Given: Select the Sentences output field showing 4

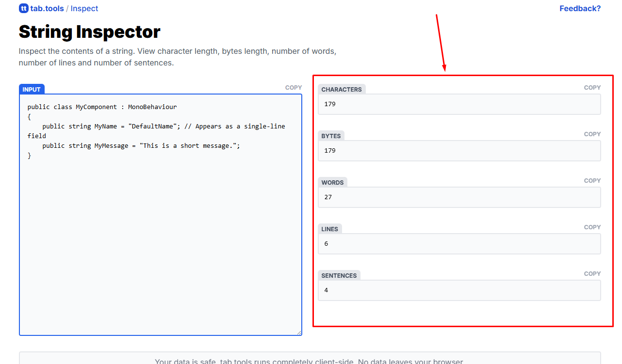Looking at the screenshot, I should pos(459,290).
